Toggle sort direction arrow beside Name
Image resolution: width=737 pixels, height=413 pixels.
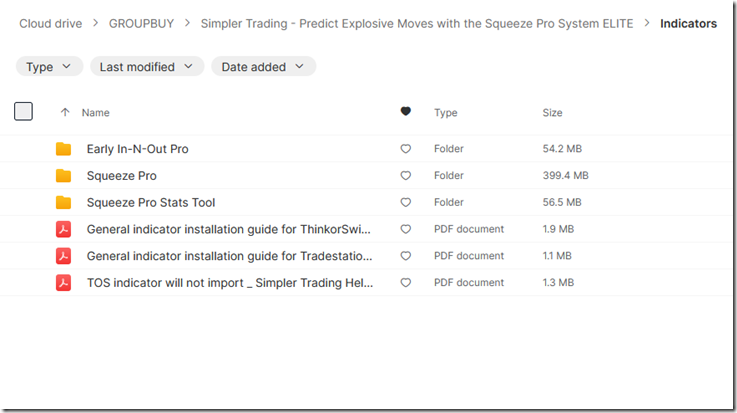click(65, 112)
